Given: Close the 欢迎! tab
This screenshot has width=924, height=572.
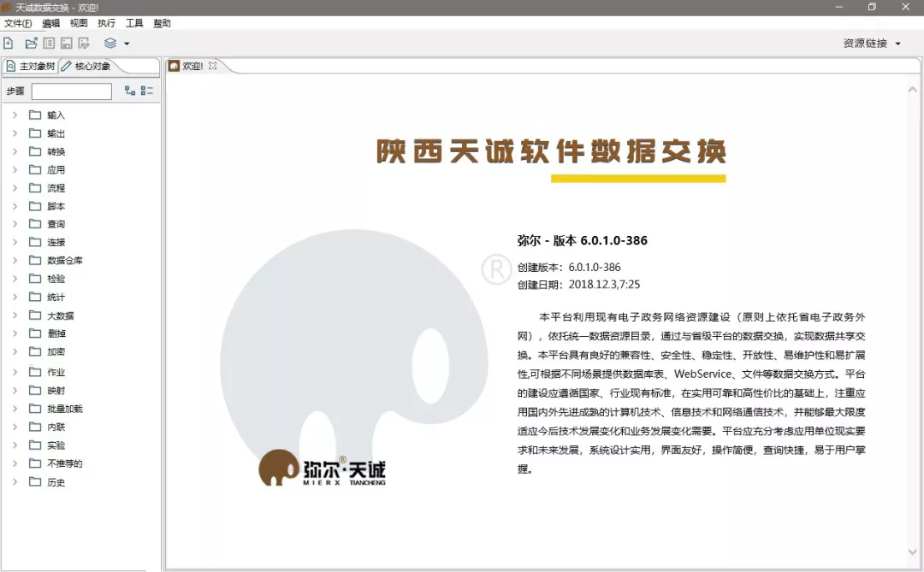Looking at the screenshot, I should click(213, 65).
